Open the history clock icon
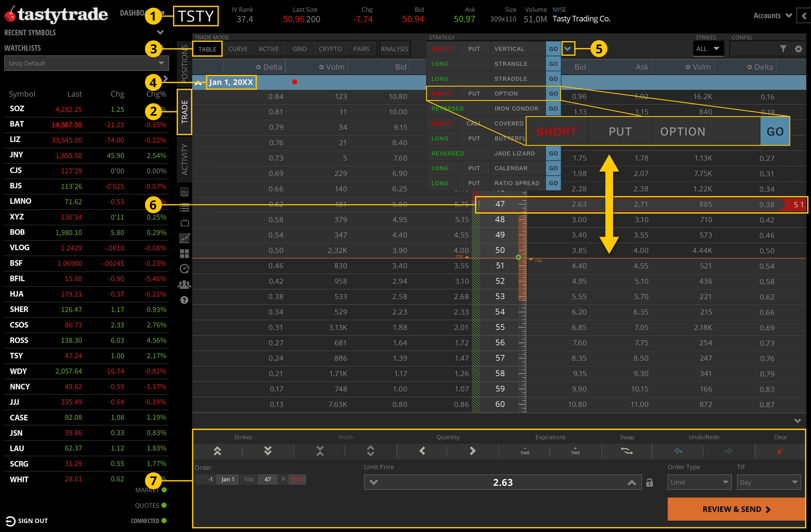This screenshot has height=532, width=811. [x=184, y=269]
